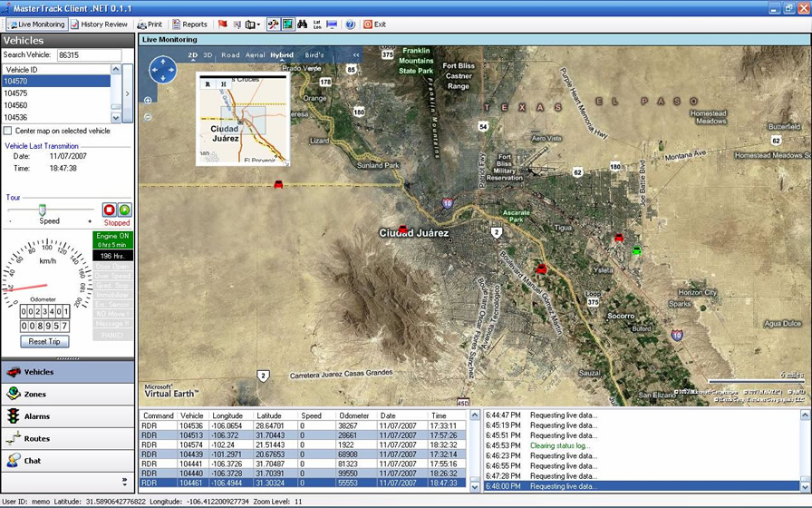Click the map zoom in plus button
The height and width of the screenshot is (508, 812).
(148, 100)
